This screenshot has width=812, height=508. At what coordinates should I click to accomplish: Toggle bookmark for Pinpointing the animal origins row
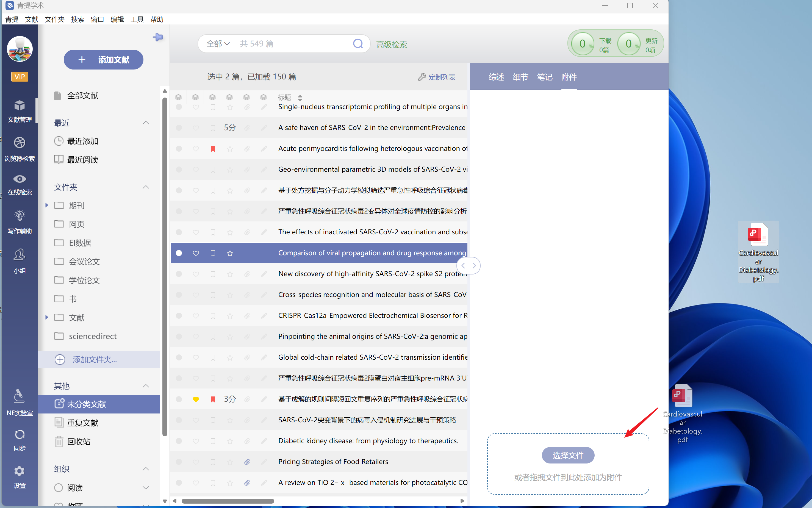(x=213, y=337)
